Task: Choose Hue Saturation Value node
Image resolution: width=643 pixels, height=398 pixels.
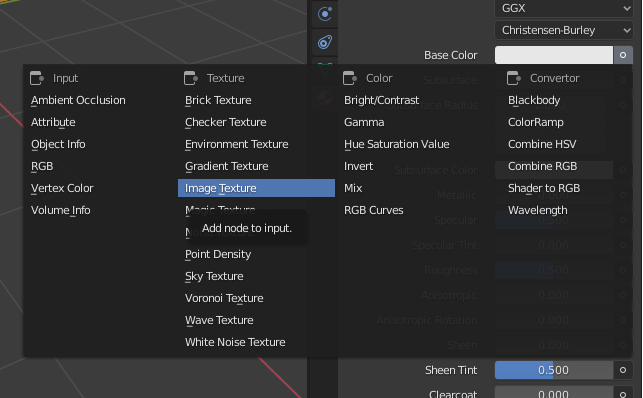Action: [397, 144]
